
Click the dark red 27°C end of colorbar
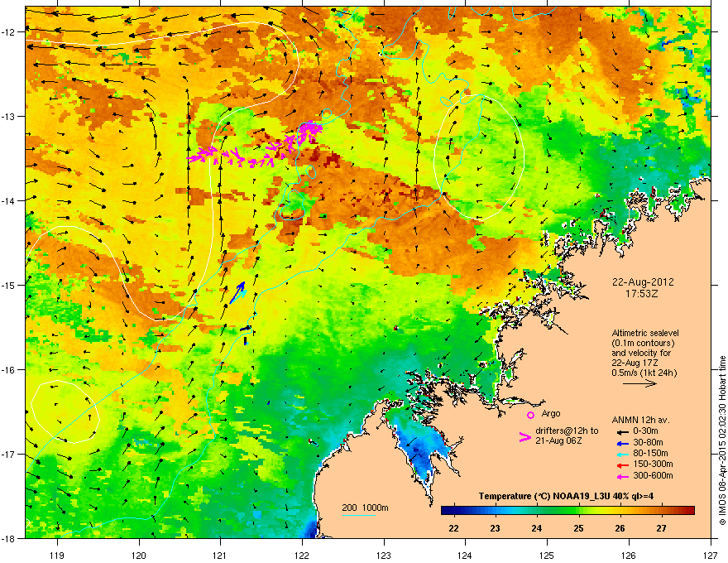(x=689, y=511)
